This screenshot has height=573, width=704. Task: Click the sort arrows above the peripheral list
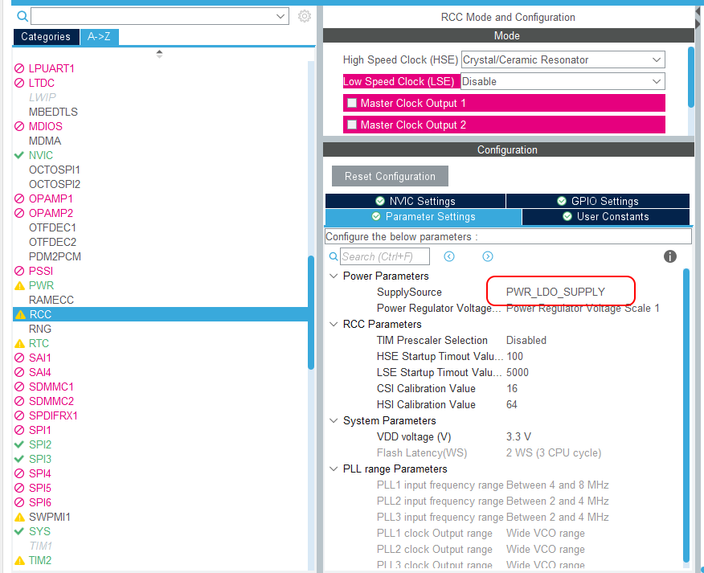159,54
